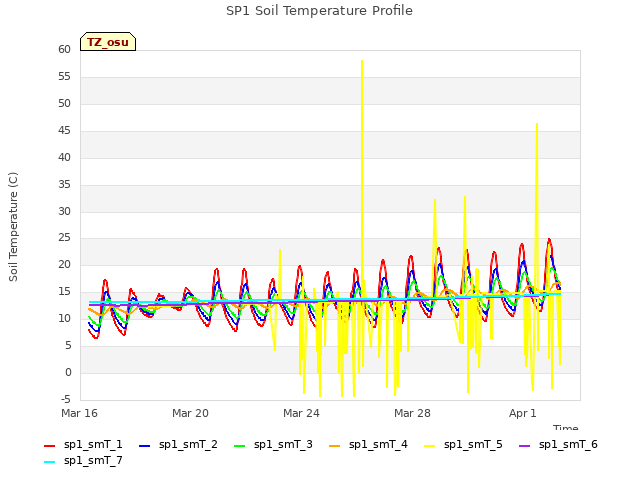This screenshot has width=640, height=480.
Task: Toggle the sp1_smT_5 legend entry
Action: [x=463, y=444]
